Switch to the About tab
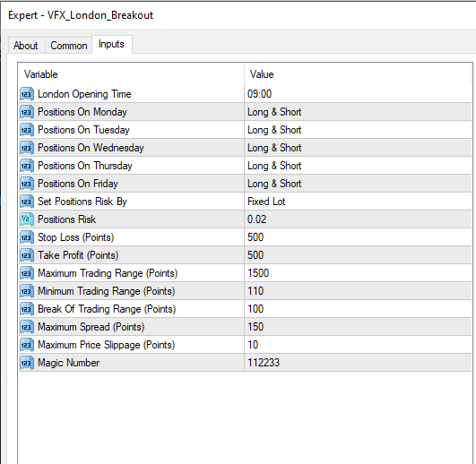The height and width of the screenshot is (464, 476). (26, 46)
